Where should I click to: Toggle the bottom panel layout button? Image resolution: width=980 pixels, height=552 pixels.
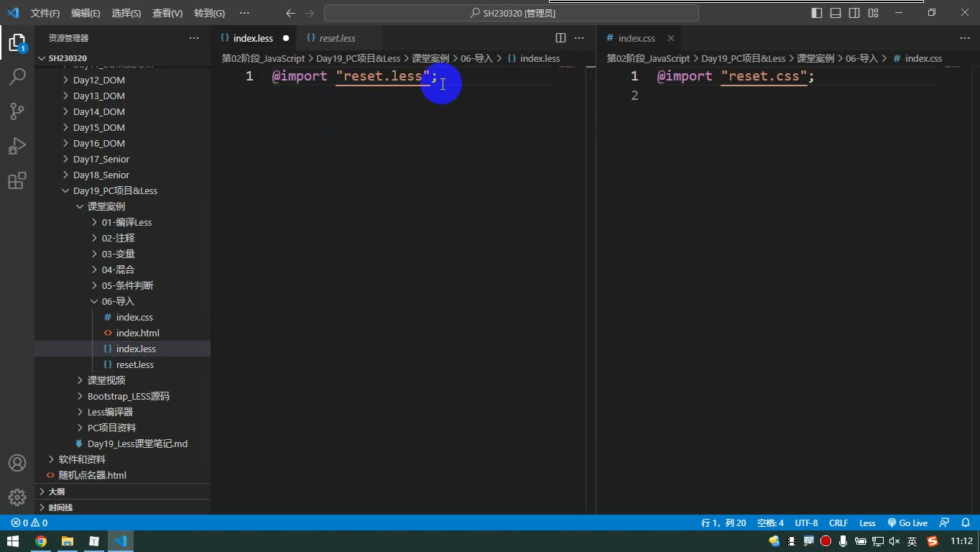click(x=836, y=13)
